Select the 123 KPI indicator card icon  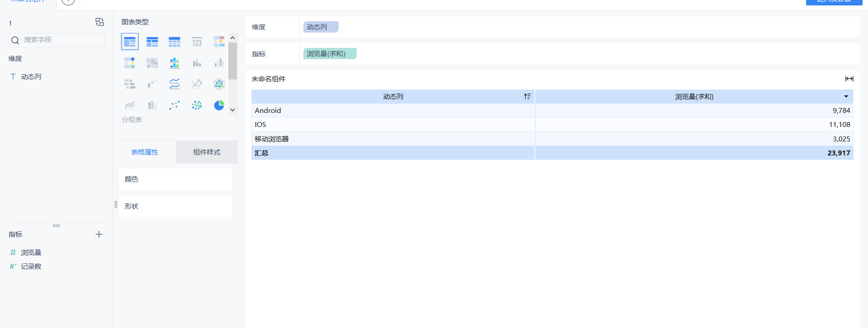[197, 42]
